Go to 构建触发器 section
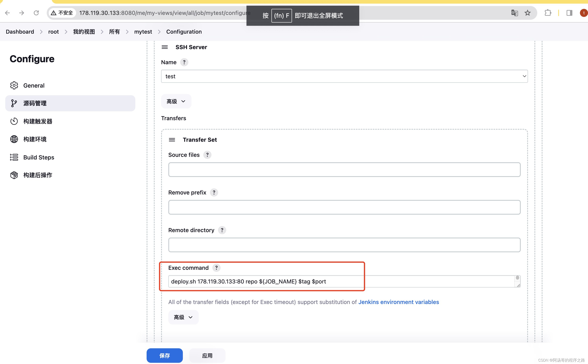588x364 pixels. coord(70,121)
